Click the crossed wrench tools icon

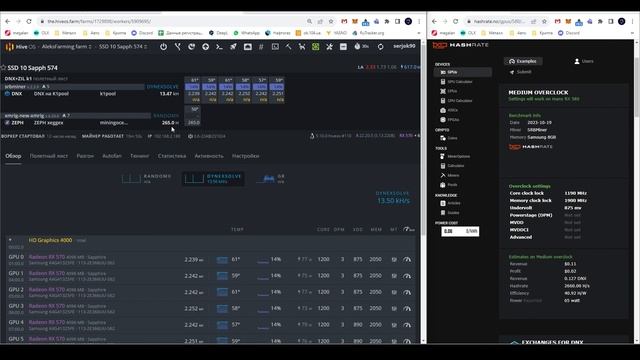point(329,47)
